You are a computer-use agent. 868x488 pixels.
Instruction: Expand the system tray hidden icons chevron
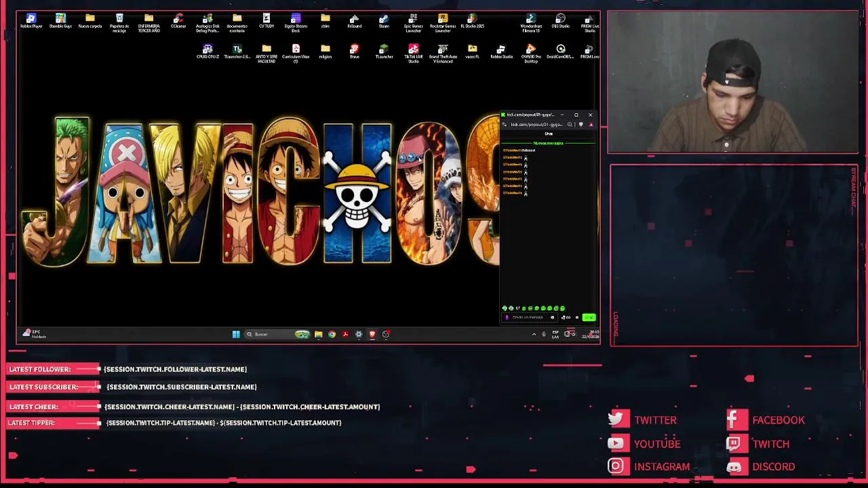(x=534, y=334)
